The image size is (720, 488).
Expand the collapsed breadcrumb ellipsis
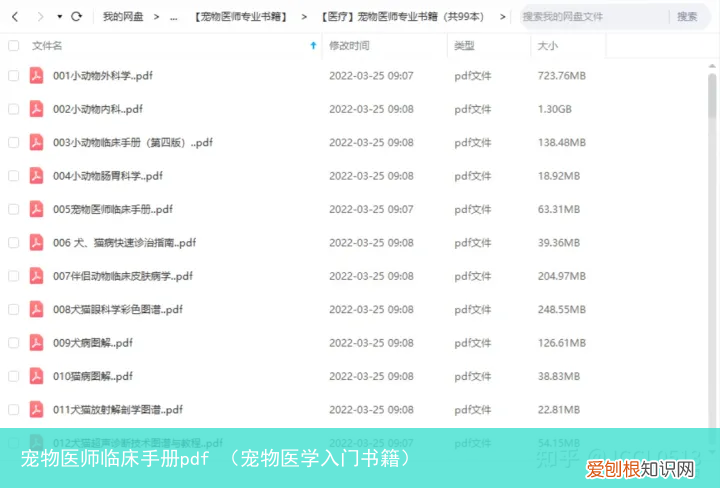coord(174,17)
